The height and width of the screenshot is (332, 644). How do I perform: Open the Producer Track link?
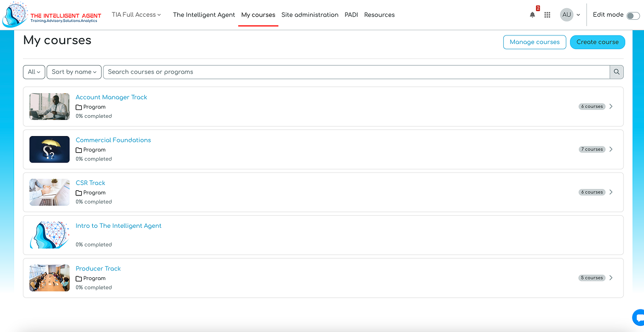[98, 268]
